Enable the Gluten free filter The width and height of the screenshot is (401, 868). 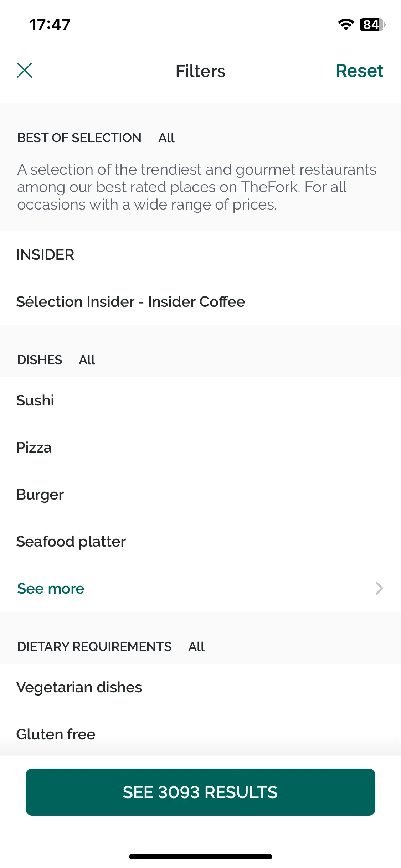pos(200,734)
